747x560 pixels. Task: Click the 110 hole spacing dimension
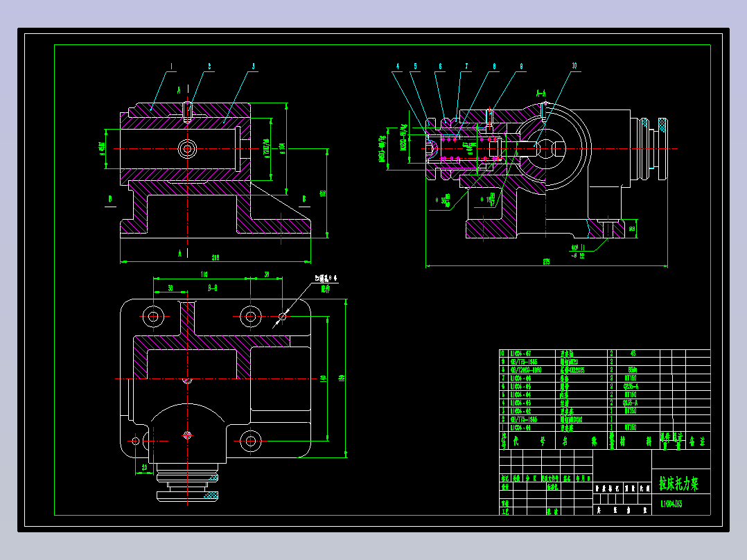pos(204,274)
